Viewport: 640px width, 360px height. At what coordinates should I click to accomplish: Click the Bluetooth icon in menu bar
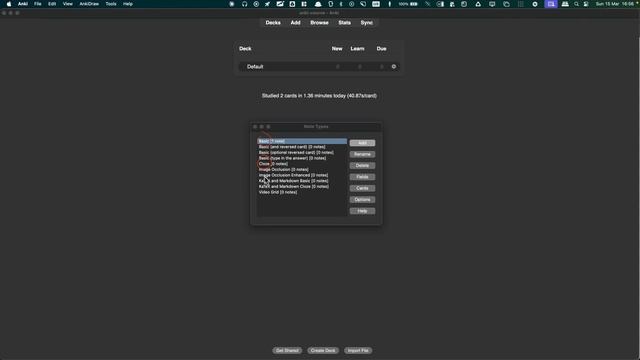coord(341,4)
